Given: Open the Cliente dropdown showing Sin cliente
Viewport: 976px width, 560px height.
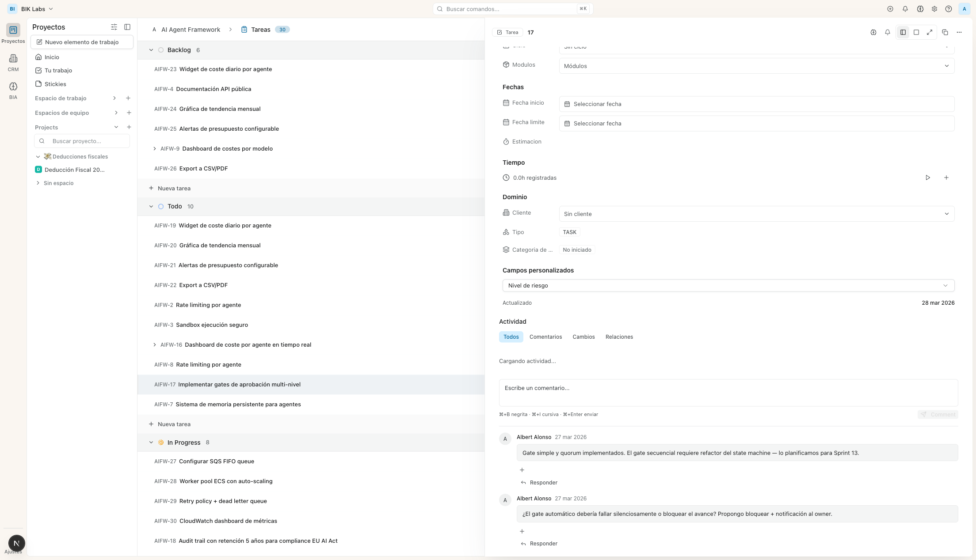Looking at the screenshot, I should 756,214.
